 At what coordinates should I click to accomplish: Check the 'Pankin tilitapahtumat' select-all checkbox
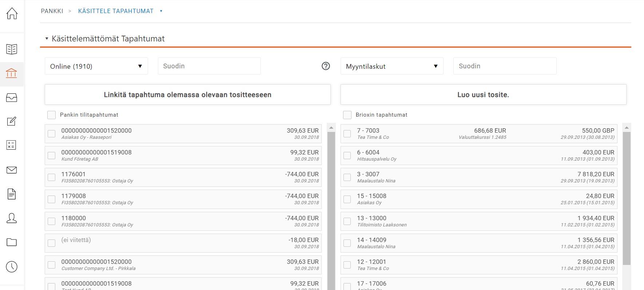tap(52, 115)
